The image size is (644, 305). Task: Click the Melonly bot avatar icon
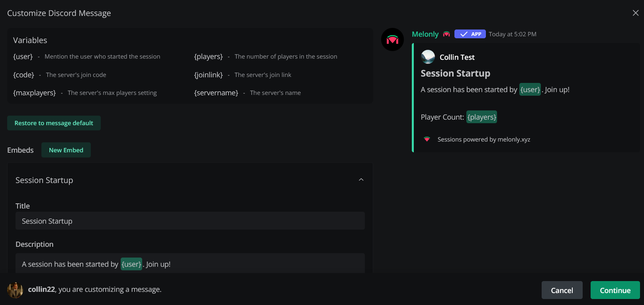pos(392,39)
